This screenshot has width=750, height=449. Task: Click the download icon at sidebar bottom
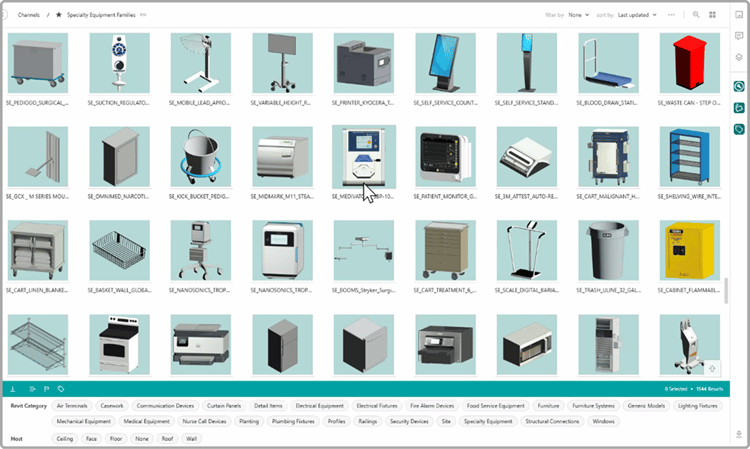pos(739,434)
